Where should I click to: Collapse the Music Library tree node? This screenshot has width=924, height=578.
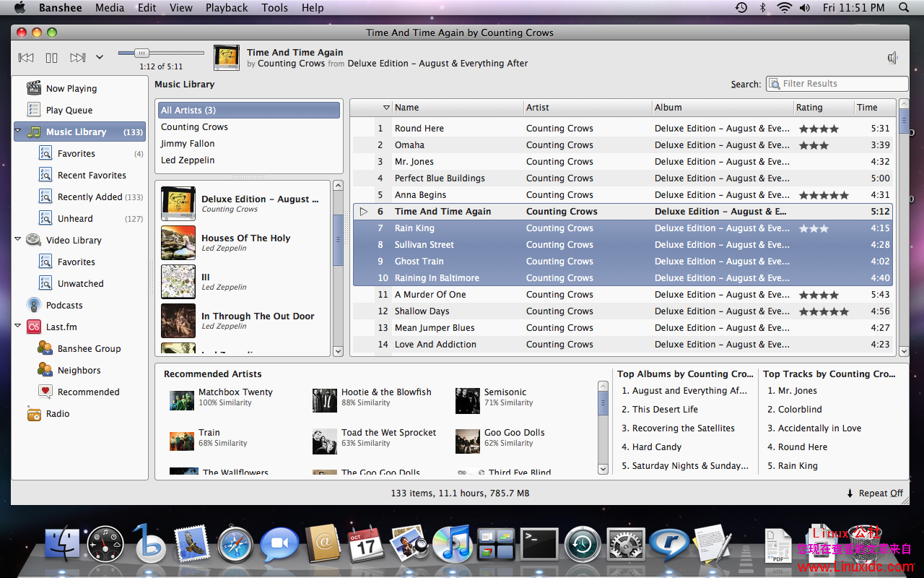point(18,131)
